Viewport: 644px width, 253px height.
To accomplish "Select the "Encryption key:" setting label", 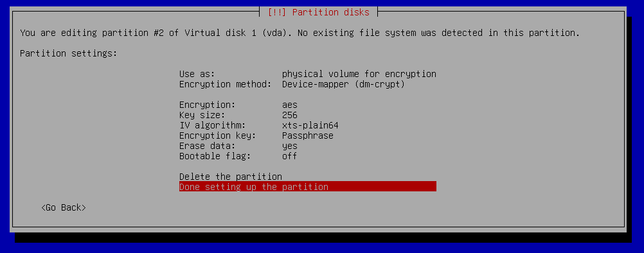I will point(218,135).
